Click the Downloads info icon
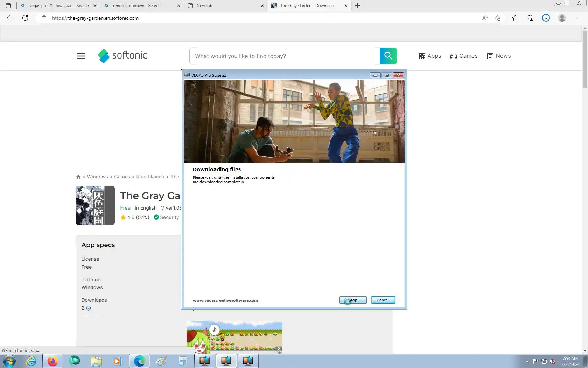 click(89, 308)
